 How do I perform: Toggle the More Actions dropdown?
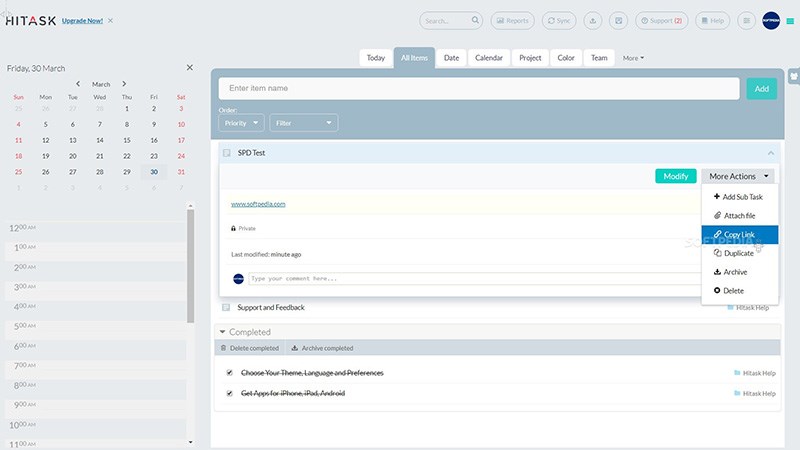tap(738, 176)
